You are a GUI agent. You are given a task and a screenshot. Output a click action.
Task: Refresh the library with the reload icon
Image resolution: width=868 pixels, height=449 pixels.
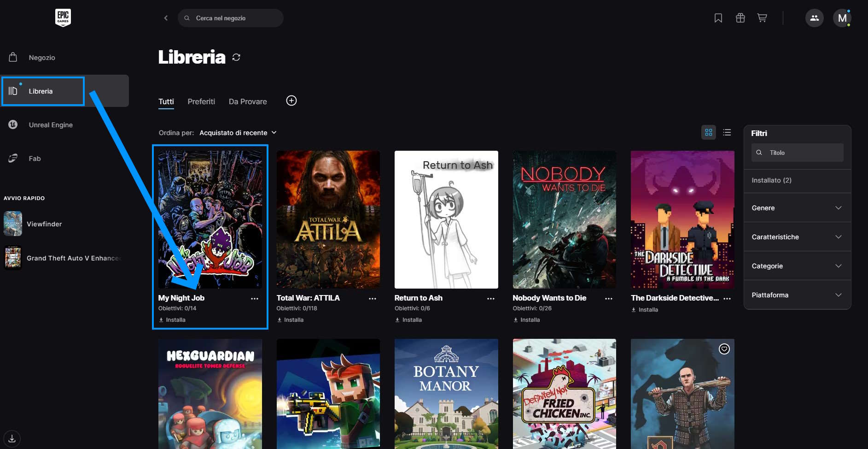[236, 57]
